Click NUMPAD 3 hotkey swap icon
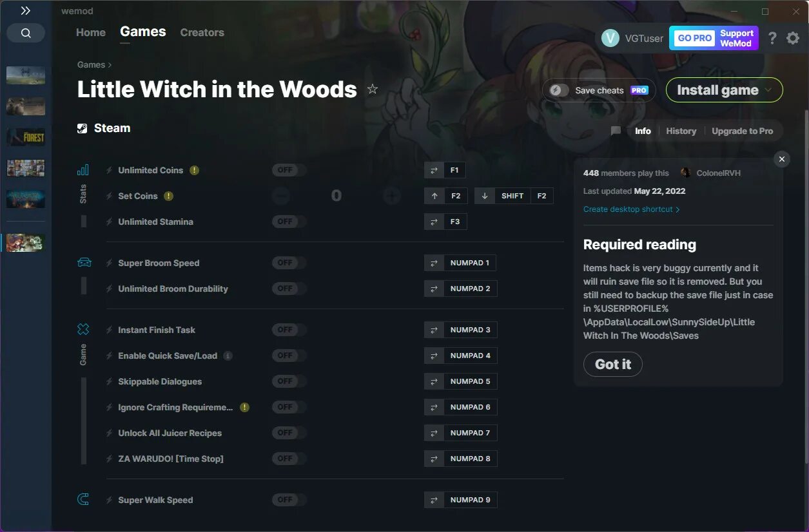This screenshot has height=532, width=809. click(x=434, y=330)
